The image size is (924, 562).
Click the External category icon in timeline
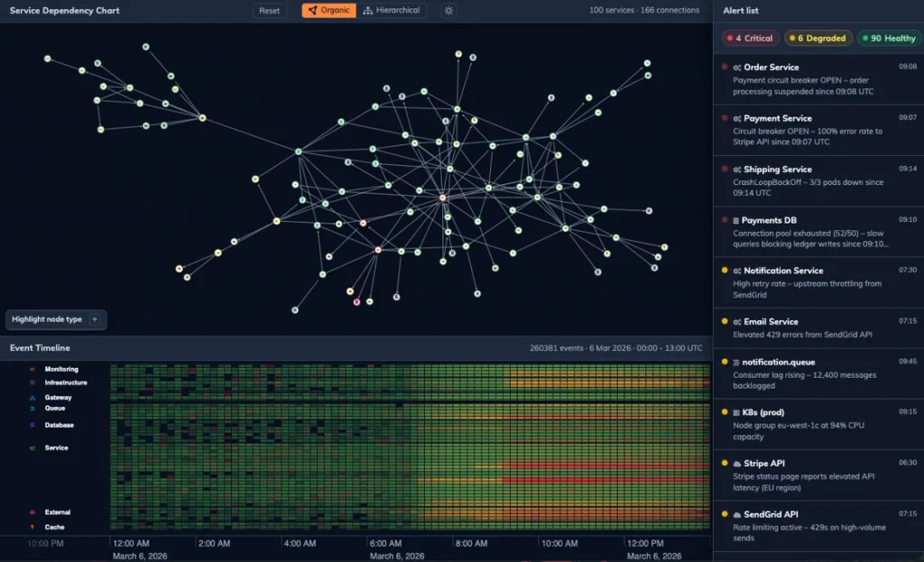coord(32,512)
